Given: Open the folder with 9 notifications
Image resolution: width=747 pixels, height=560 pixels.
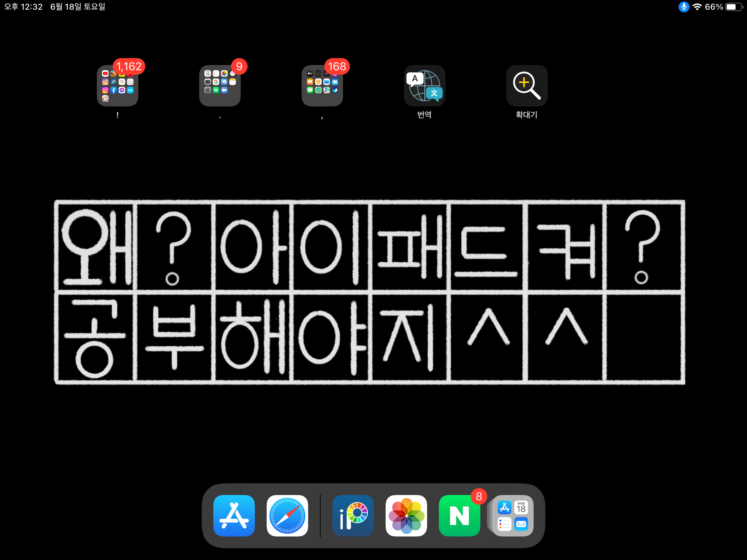Looking at the screenshot, I should (220, 86).
